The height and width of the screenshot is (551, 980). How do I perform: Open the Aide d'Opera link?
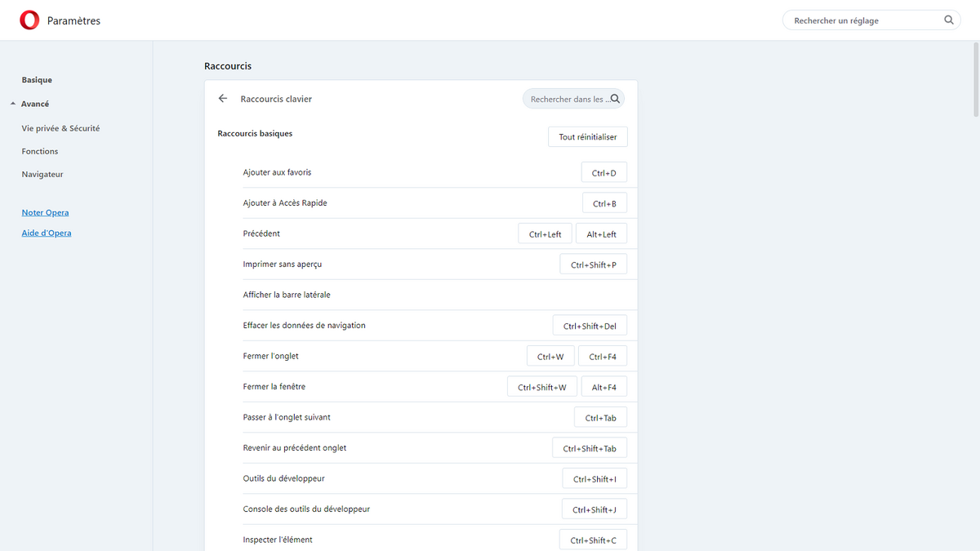(47, 233)
